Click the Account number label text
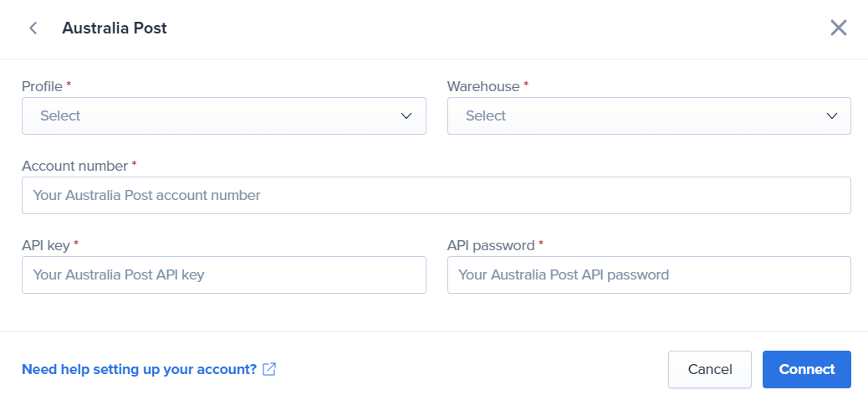Viewport: 868px width, 395px height. (74, 166)
